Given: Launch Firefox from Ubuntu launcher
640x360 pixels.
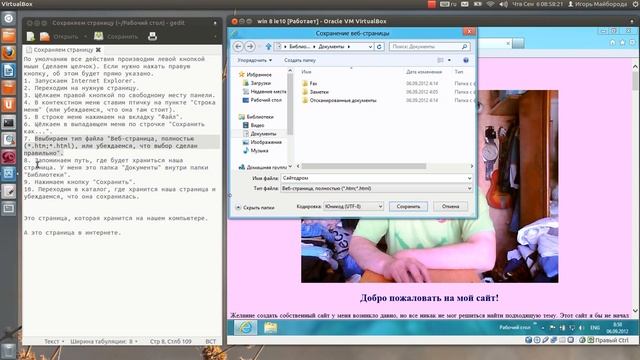Looking at the screenshot, I should click(9, 53).
